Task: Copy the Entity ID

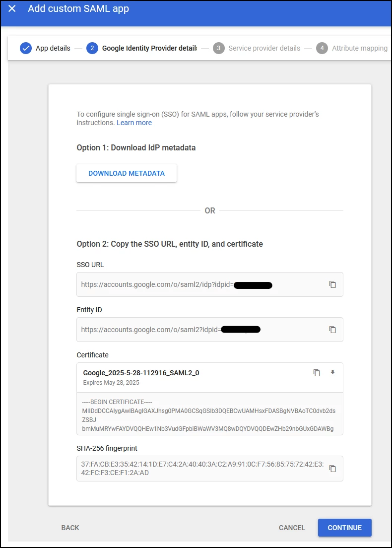Action: click(332, 330)
